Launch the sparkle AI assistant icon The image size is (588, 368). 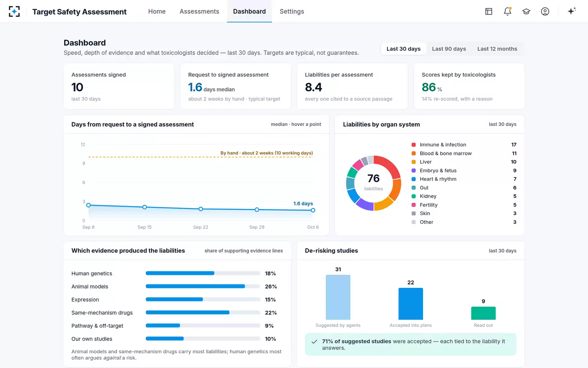click(x=572, y=11)
